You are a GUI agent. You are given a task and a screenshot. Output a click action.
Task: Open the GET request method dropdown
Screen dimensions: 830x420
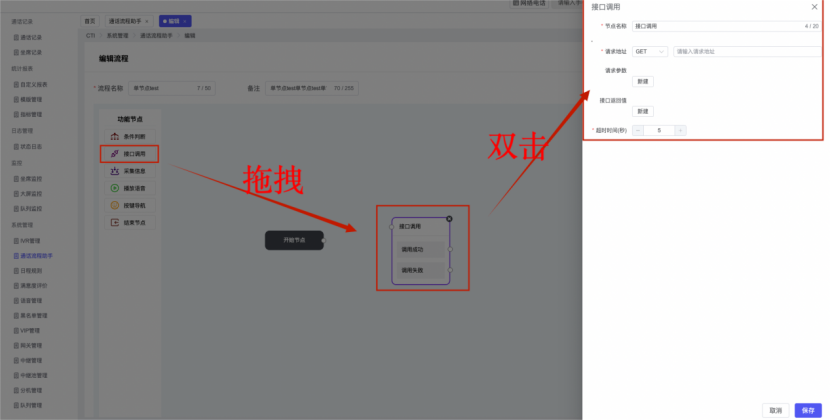(649, 51)
